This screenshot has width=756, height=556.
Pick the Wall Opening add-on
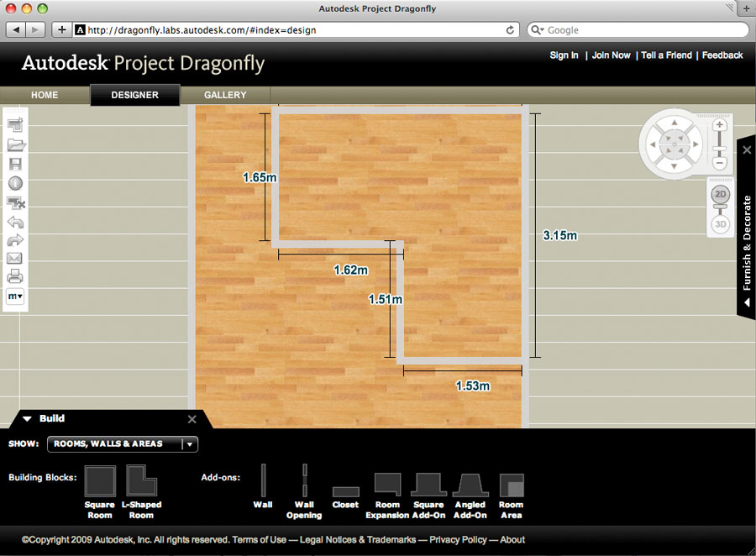(304, 492)
